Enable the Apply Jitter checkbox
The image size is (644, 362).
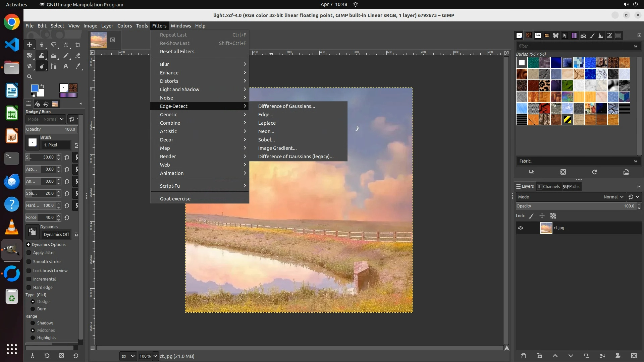tap(29, 253)
